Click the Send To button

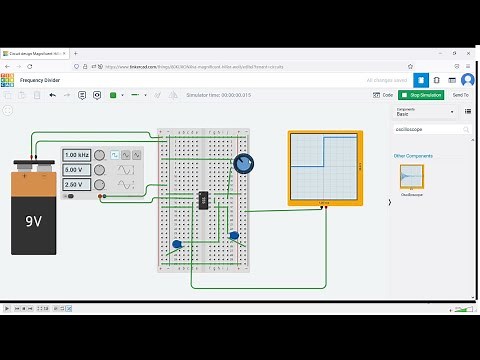tap(461, 95)
